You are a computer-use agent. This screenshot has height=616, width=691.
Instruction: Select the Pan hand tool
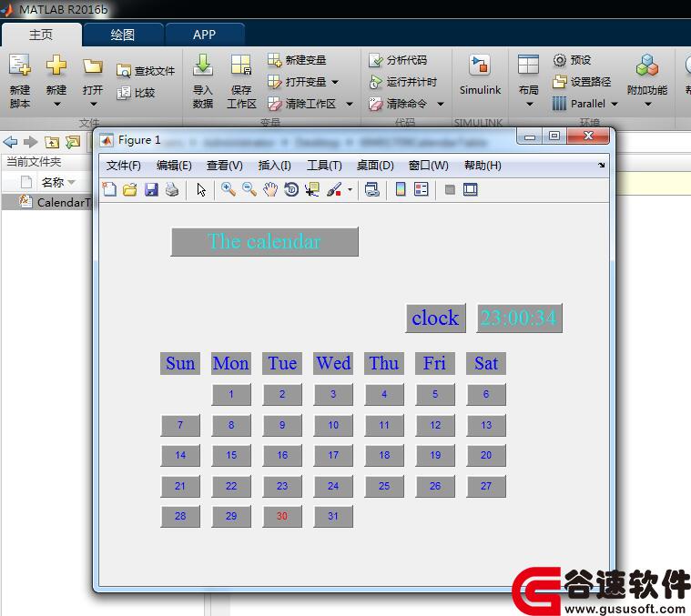pos(270,190)
